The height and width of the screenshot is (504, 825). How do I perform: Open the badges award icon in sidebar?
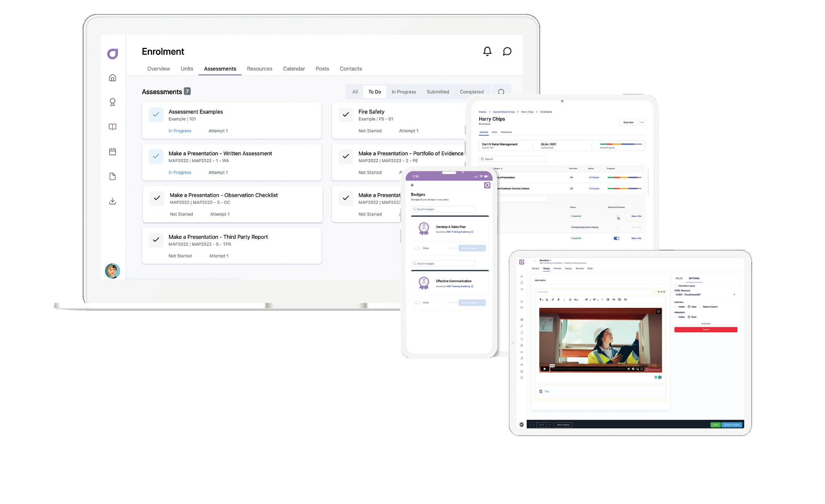pyautogui.click(x=113, y=102)
